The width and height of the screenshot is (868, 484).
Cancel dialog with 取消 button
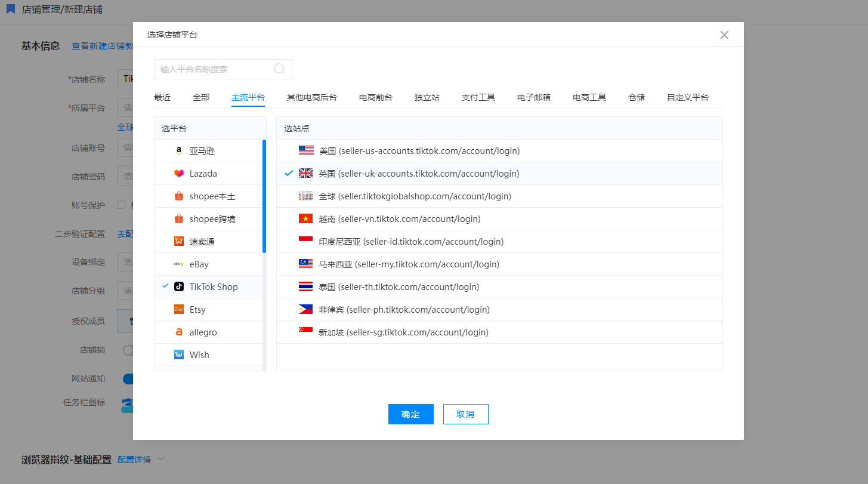pos(465,414)
